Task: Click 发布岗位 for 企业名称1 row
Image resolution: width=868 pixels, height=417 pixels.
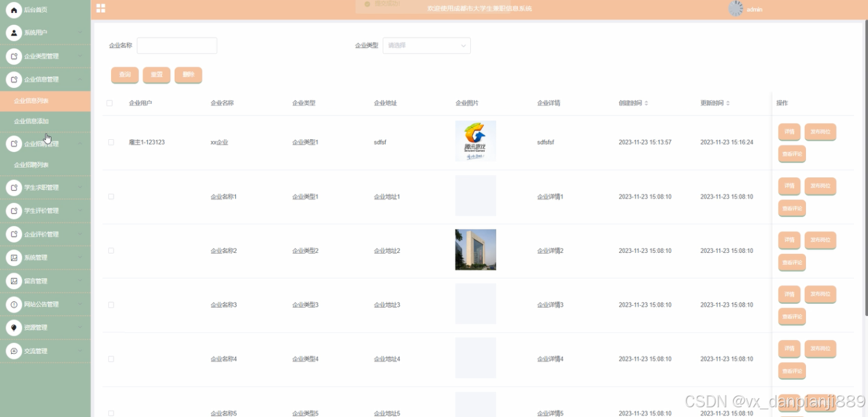Action: click(820, 186)
